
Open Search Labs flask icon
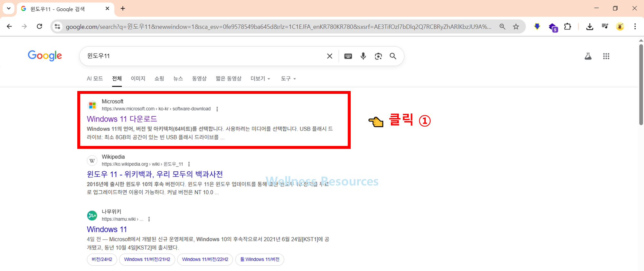pos(588,56)
